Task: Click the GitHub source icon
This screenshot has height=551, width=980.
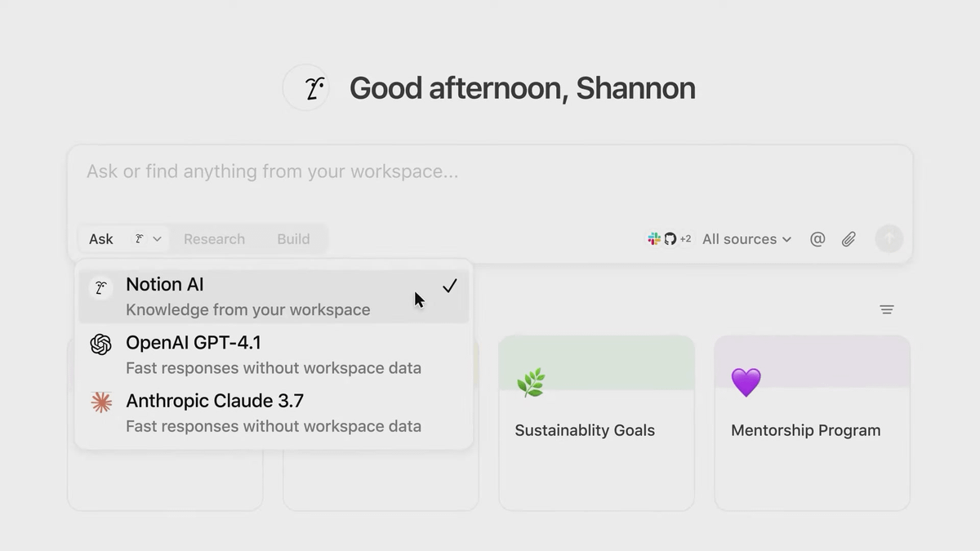Action: 670,239
